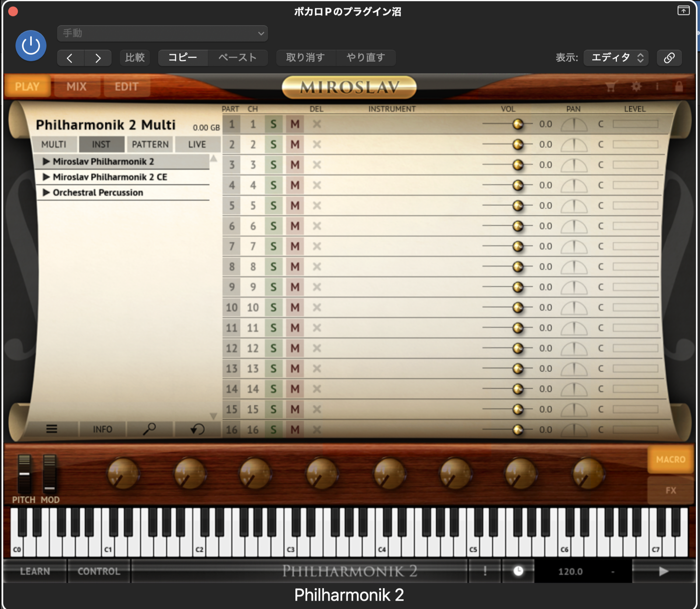Click browser scroll up arrow
This screenshot has width=700, height=609.
point(213,158)
